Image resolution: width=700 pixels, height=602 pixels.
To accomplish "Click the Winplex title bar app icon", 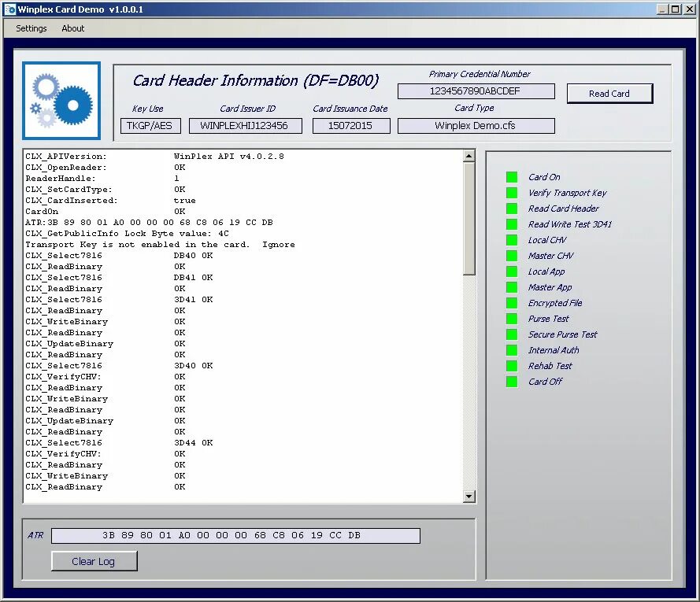I will [9, 9].
